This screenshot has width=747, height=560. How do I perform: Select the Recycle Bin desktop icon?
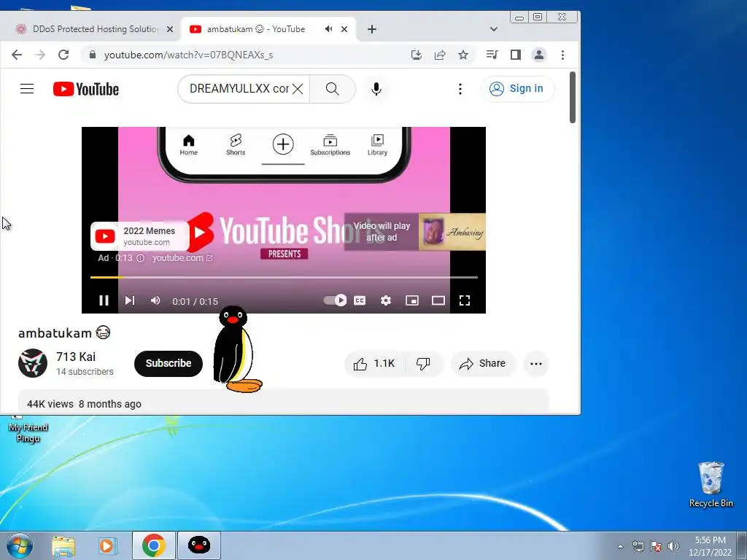(711, 484)
